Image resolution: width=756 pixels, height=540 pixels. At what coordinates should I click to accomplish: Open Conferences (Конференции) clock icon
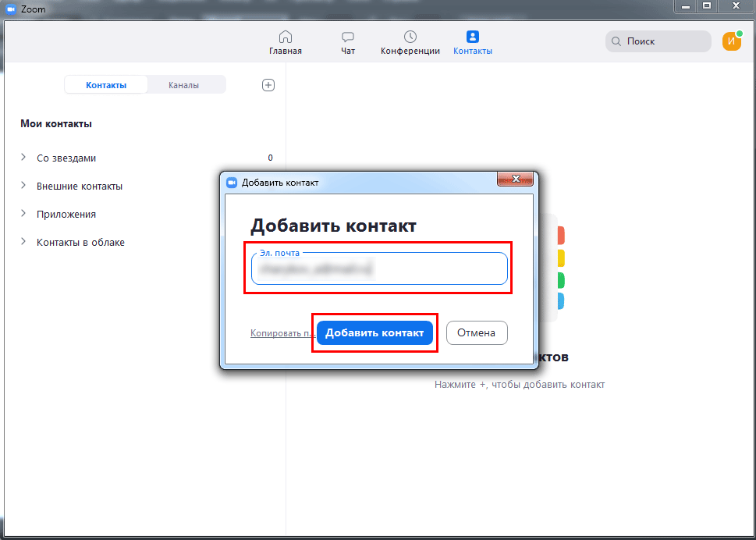tap(410, 37)
